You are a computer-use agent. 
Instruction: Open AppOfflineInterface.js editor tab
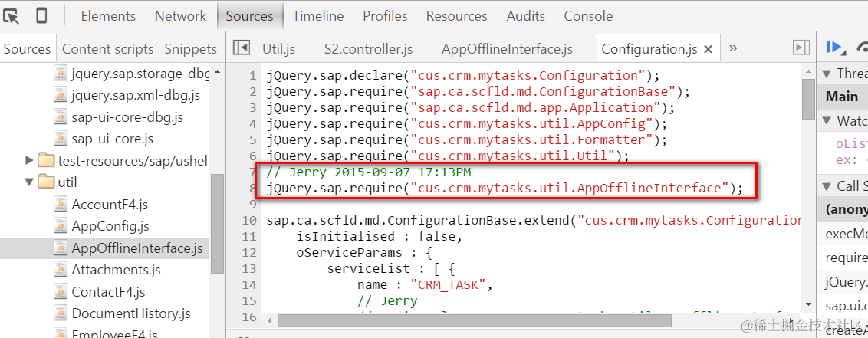507,49
